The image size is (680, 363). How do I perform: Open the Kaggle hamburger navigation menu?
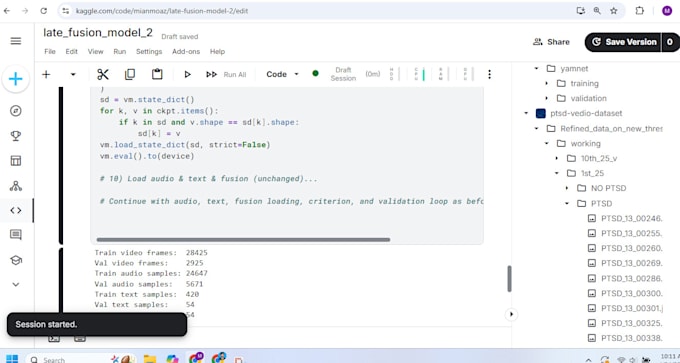(16, 41)
